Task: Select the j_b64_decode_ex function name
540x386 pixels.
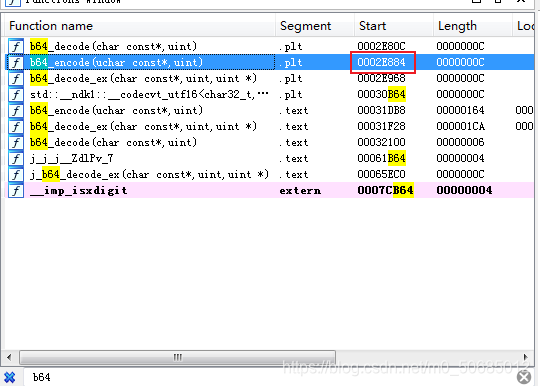Action: click(x=149, y=175)
